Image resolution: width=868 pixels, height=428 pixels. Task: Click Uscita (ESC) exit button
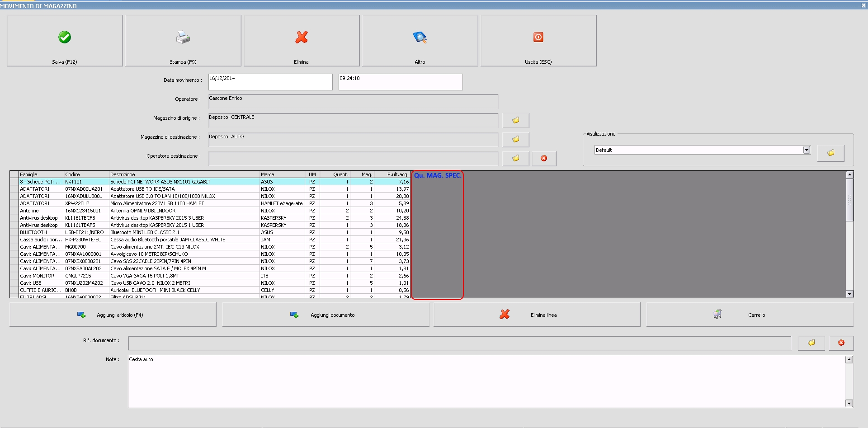[x=538, y=41]
